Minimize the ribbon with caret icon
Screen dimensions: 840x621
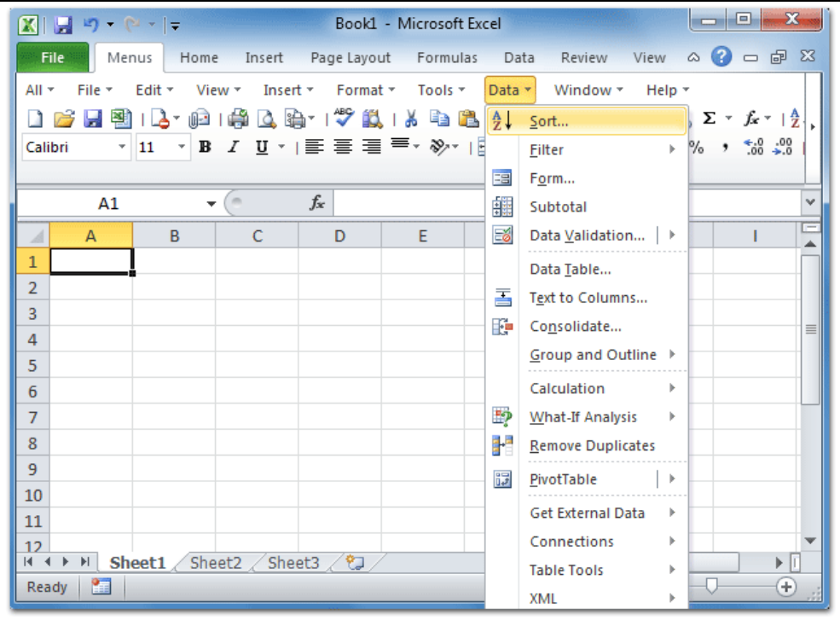tap(694, 57)
